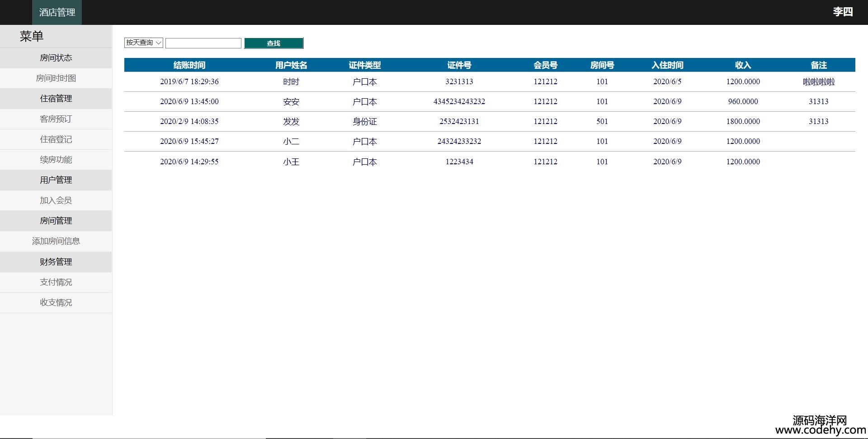
Task: Select checkout time 2020/2/9 14:08:35
Action: [189, 122]
